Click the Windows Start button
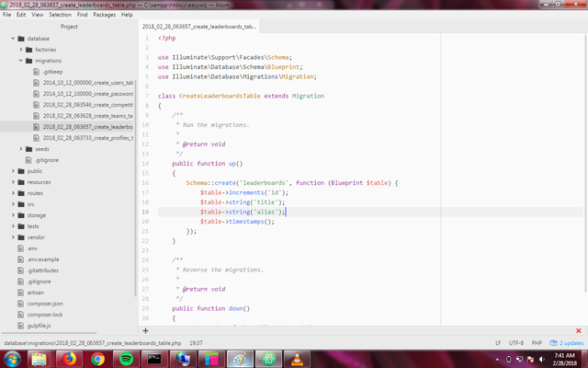 point(11,359)
